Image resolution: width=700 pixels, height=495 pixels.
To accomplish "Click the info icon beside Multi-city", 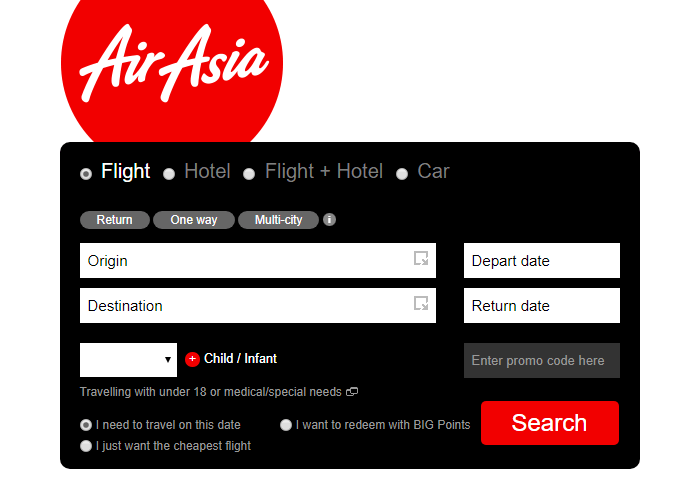I will 330,220.
